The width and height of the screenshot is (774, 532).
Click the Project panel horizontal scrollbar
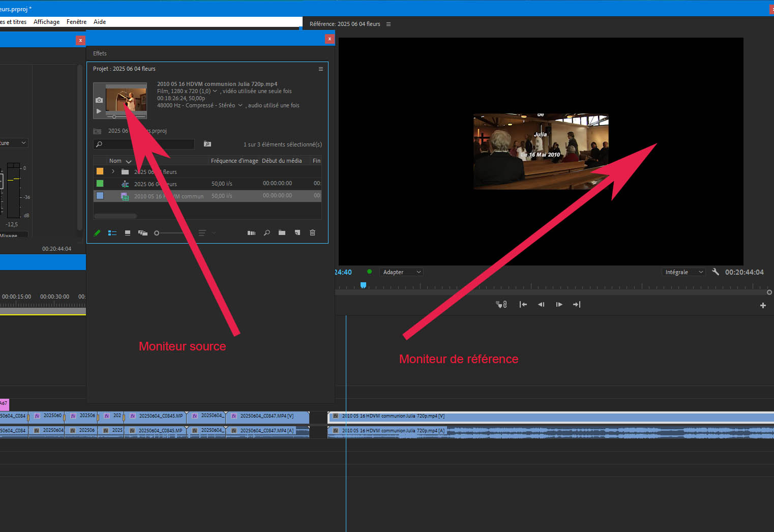pyautogui.click(x=115, y=216)
